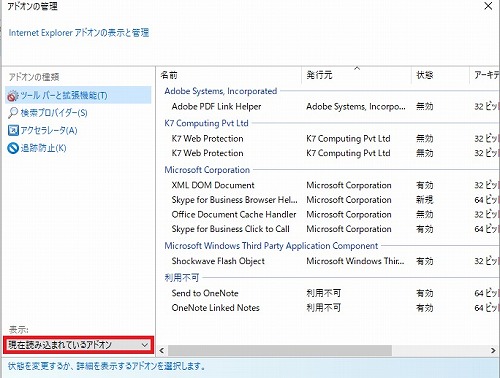
Task: Click 64 bit cell of OneNote Linked Notes
Action: pos(487,308)
